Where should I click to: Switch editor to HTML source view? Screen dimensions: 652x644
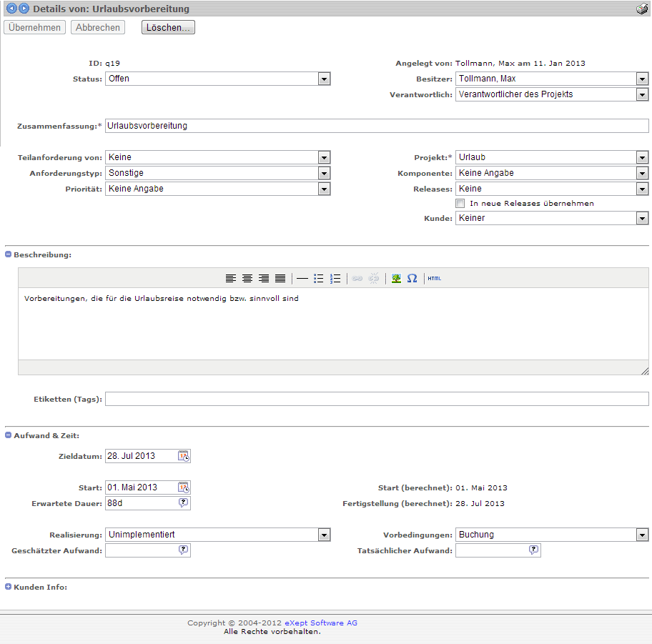[434, 279]
